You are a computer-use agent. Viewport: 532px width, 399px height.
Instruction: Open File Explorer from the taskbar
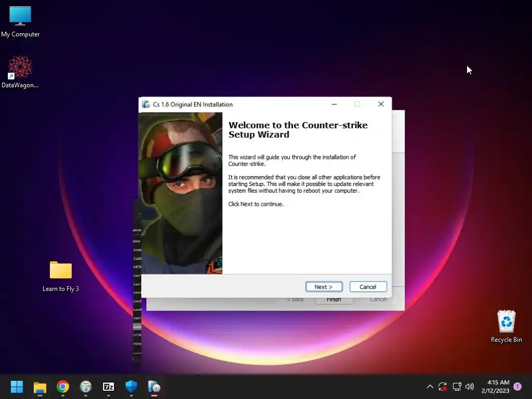click(x=39, y=387)
